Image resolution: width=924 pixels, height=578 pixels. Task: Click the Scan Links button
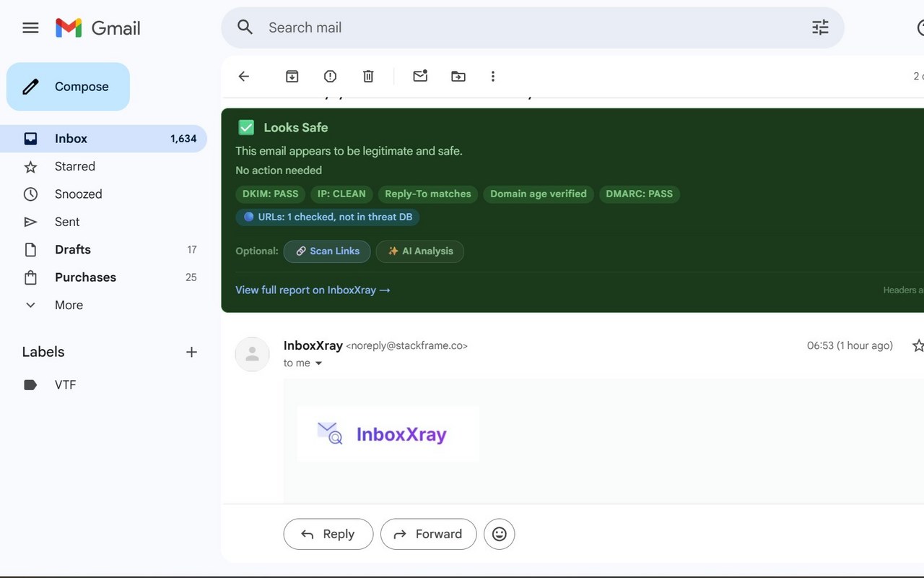click(x=327, y=251)
